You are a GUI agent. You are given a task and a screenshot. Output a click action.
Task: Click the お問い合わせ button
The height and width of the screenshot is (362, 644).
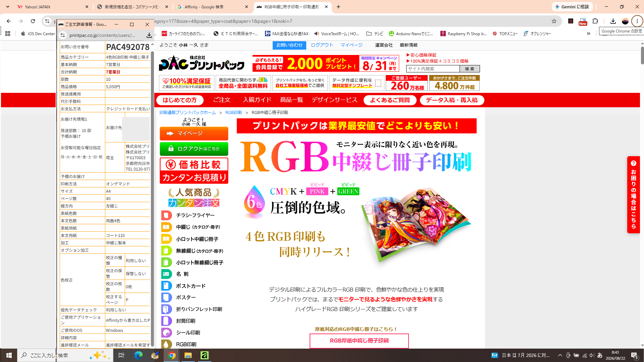[x=289, y=45]
